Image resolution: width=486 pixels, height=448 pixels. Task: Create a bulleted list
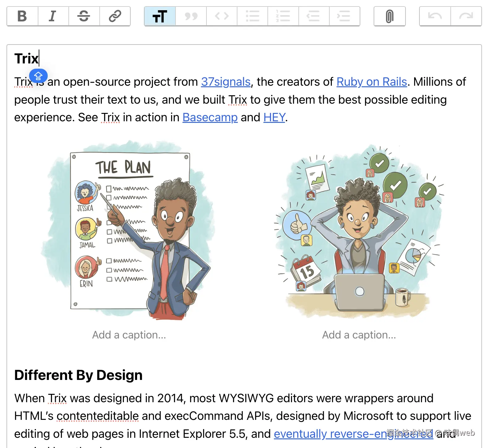coord(252,16)
